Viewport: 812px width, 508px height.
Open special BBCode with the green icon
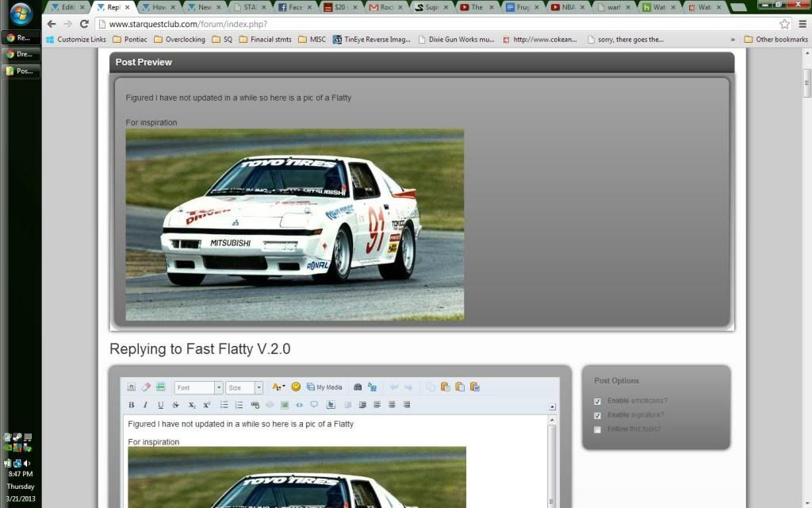[x=160, y=387]
